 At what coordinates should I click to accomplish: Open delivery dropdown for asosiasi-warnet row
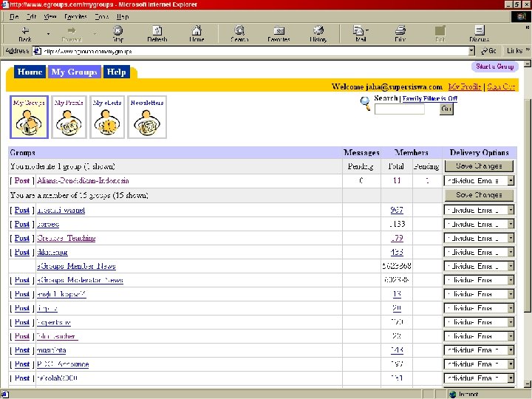[x=511, y=210]
